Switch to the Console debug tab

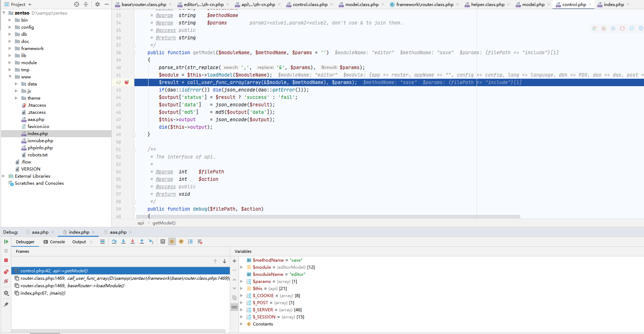[54, 242]
